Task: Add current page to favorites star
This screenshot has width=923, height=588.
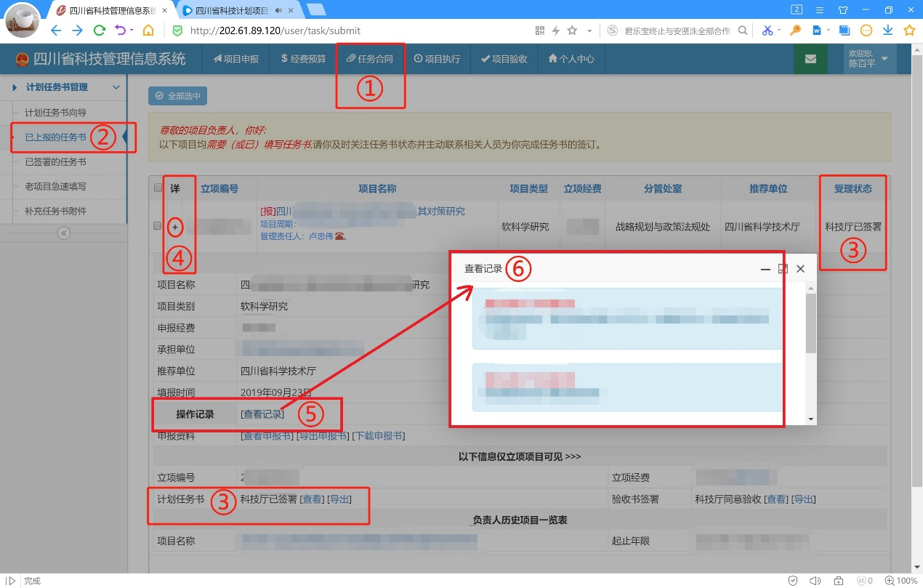Action: pyautogui.click(x=909, y=31)
